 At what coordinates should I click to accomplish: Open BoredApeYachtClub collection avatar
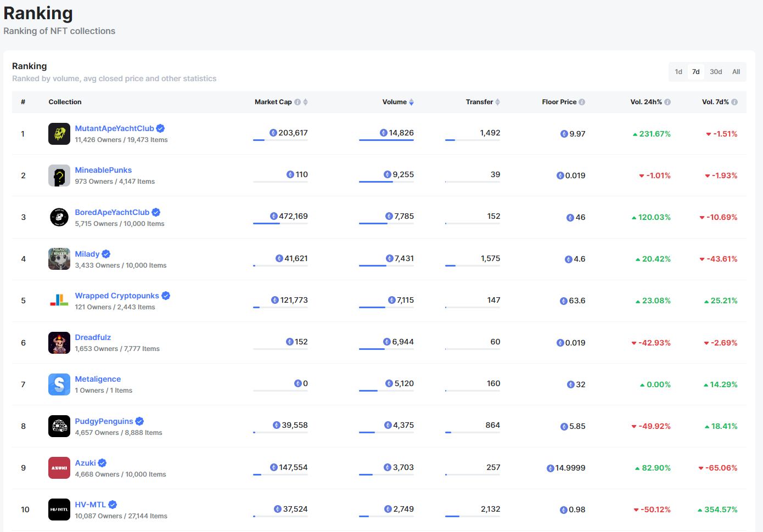coord(59,217)
